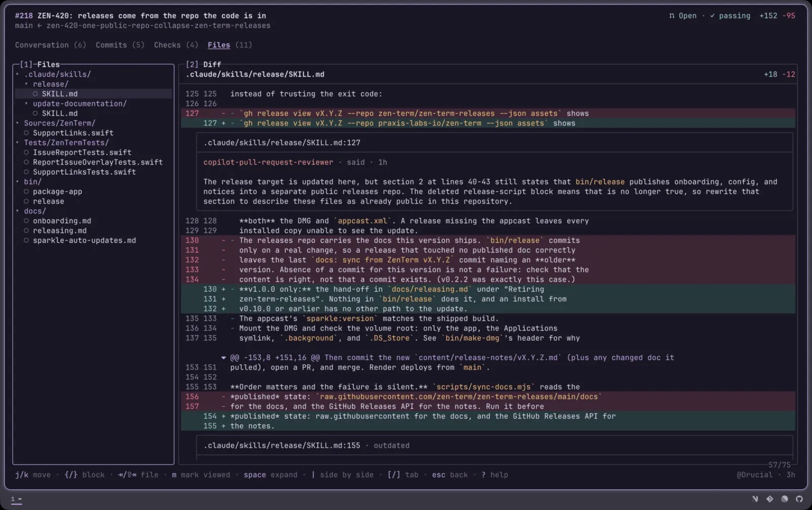Image resolution: width=812 pixels, height=510 pixels.
Task: Toggle viewed circle next to IssueReportTests.swift
Action: (26, 152)
